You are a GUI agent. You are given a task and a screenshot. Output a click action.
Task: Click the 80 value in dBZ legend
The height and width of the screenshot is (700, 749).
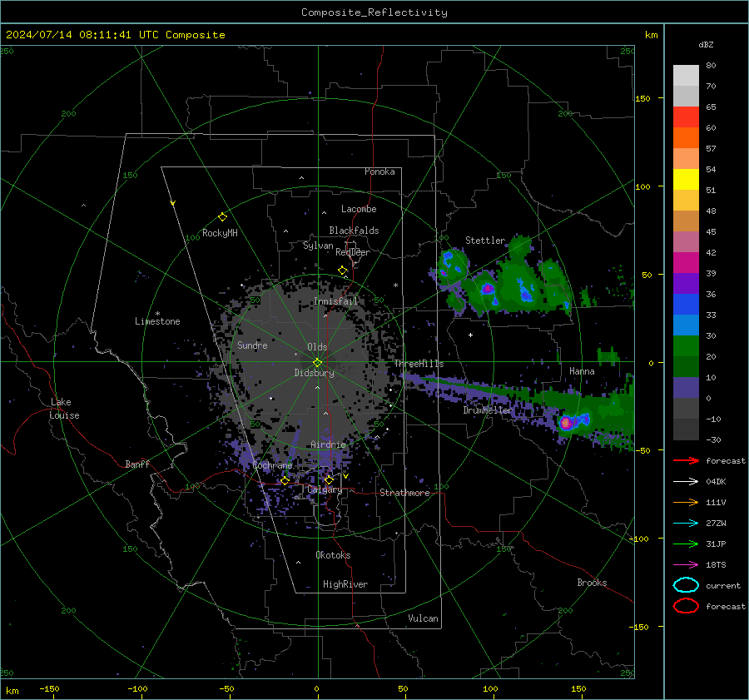tap(711, 66)
